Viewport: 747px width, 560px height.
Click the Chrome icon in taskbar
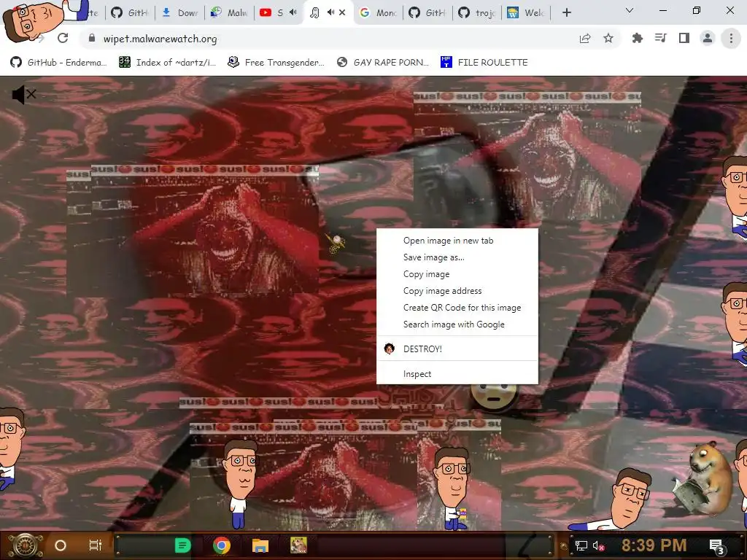[x=222, y=545]
